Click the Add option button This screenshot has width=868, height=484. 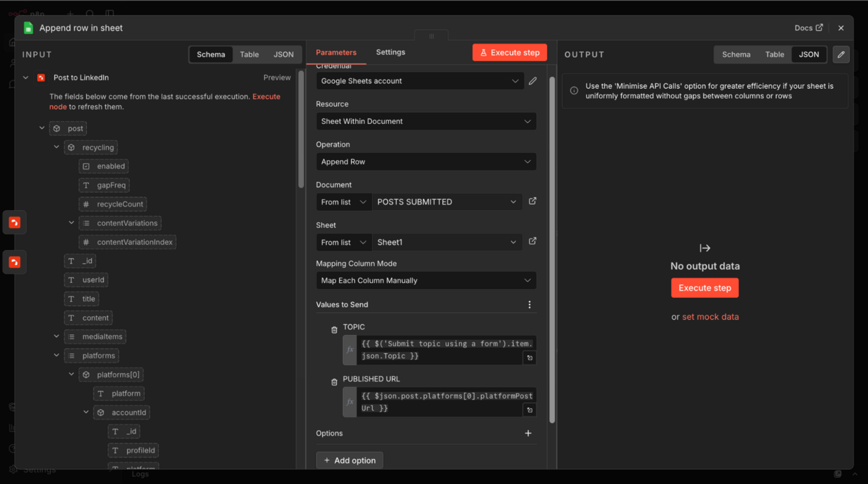coord(350,460)
